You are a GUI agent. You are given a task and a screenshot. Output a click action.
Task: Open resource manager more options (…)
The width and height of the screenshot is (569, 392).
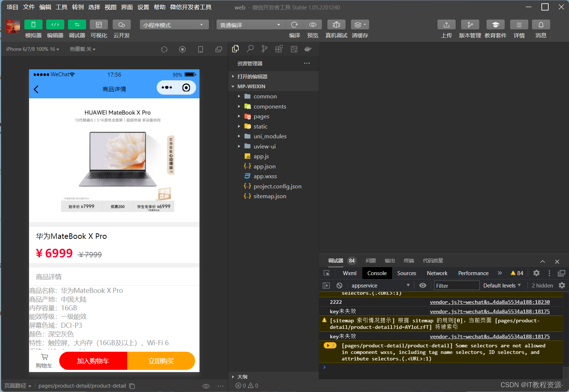tap(307, 63)
